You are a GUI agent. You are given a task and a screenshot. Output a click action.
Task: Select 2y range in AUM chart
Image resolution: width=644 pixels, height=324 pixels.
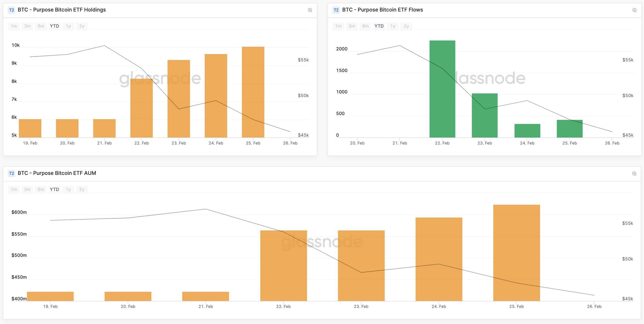point(82,190)
